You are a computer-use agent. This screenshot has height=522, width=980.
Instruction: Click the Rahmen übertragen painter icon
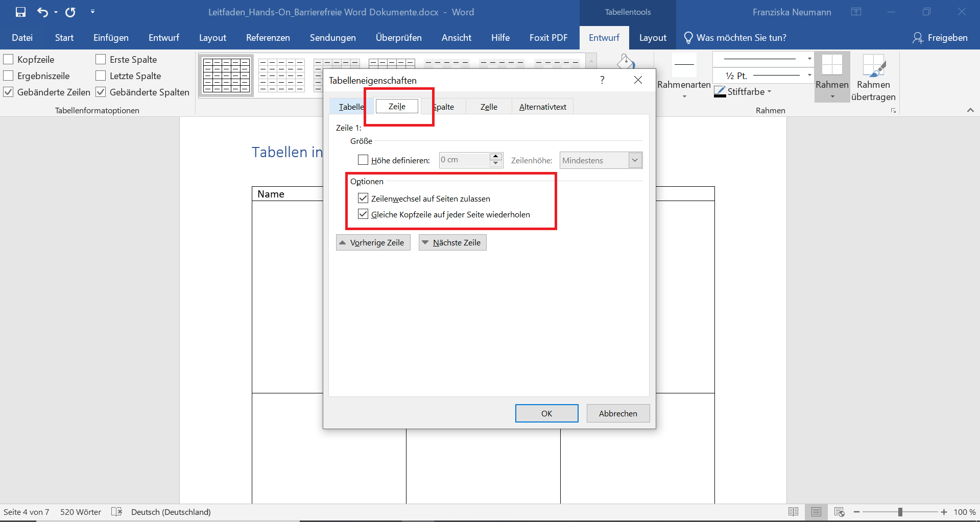click(x=873, y=66)
